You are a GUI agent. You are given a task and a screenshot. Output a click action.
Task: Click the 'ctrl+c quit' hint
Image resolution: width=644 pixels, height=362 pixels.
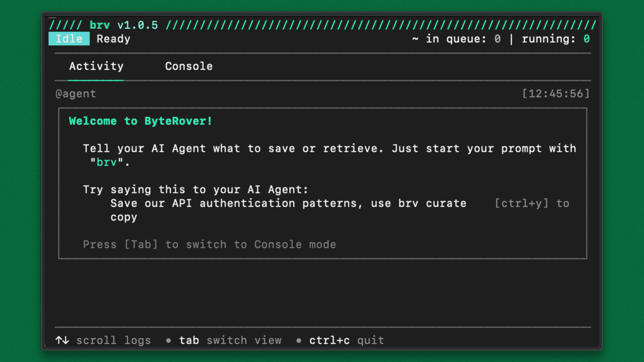(346, 340)
